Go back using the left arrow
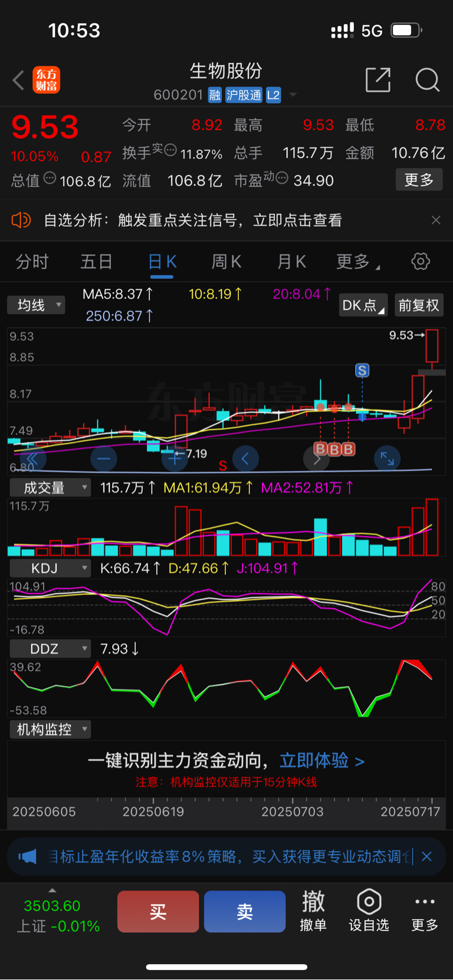The height and width of the screenshot is (980, 453). point(18,80)
